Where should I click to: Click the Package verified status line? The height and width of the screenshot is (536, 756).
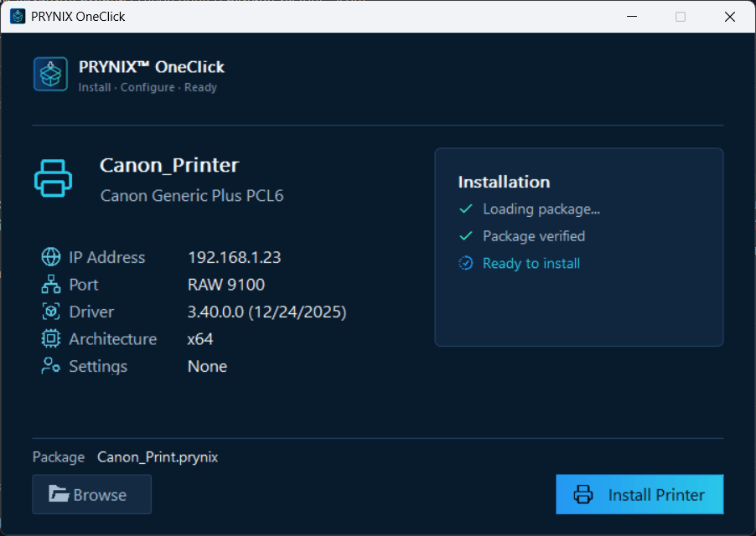534,236
